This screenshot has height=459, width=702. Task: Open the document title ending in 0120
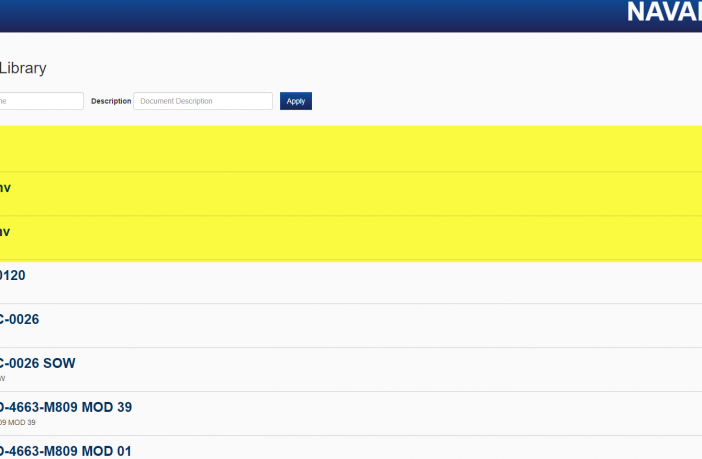click(x=13, y=275)
